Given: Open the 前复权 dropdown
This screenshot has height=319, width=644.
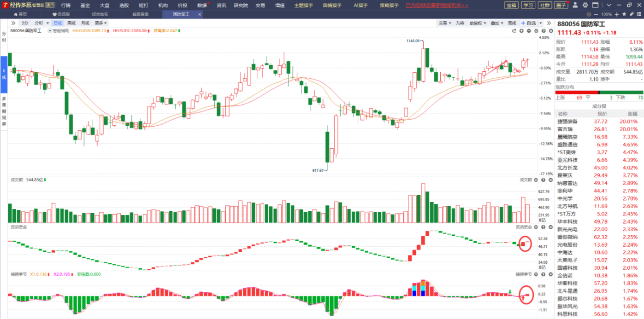Looking at the screenshot, I should pyautogui.click(x=477, y=23).
